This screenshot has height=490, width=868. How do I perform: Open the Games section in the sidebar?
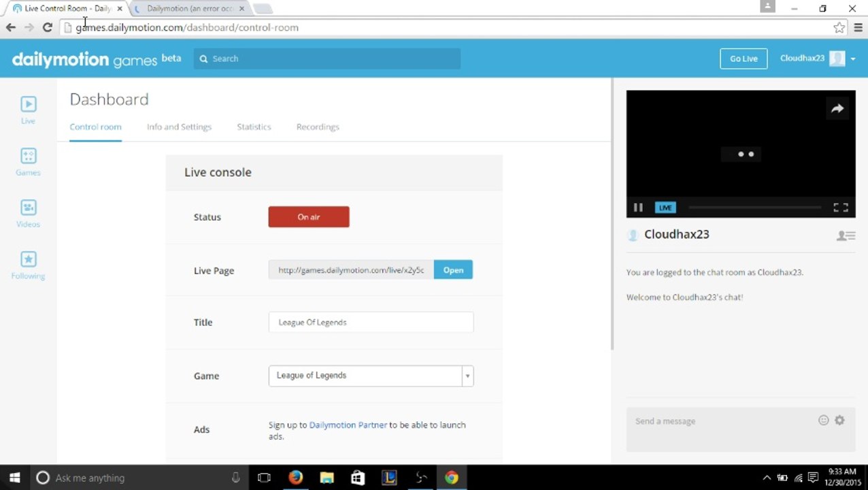(28, 162)
